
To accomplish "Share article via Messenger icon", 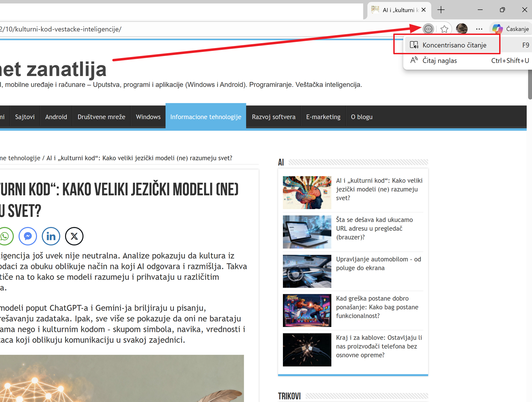I will pyautogui.click(x=28, y=236).
